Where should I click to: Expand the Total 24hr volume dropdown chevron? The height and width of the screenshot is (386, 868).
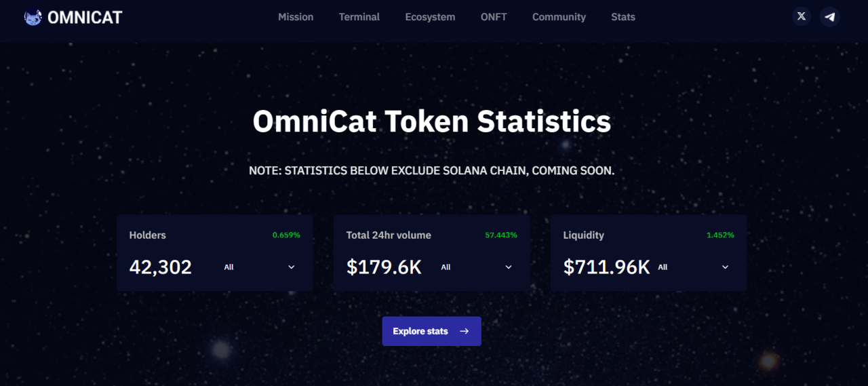509,267
